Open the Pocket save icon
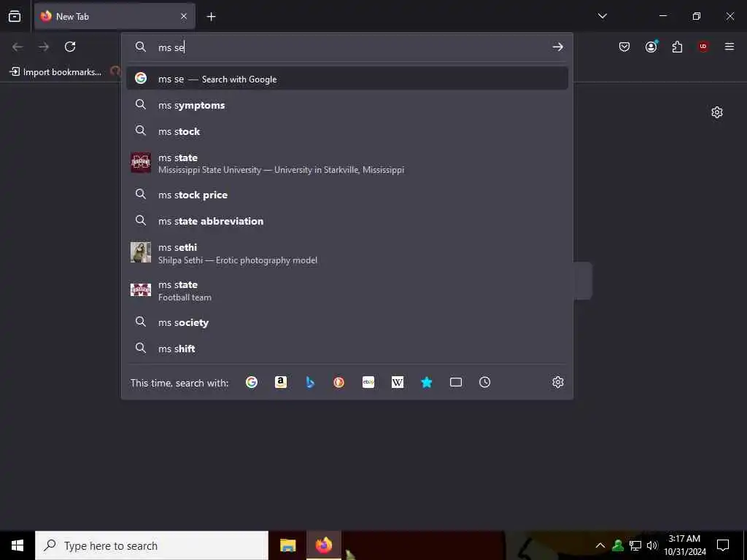Screen dimensions: 747x560 (x=624, y=47)
